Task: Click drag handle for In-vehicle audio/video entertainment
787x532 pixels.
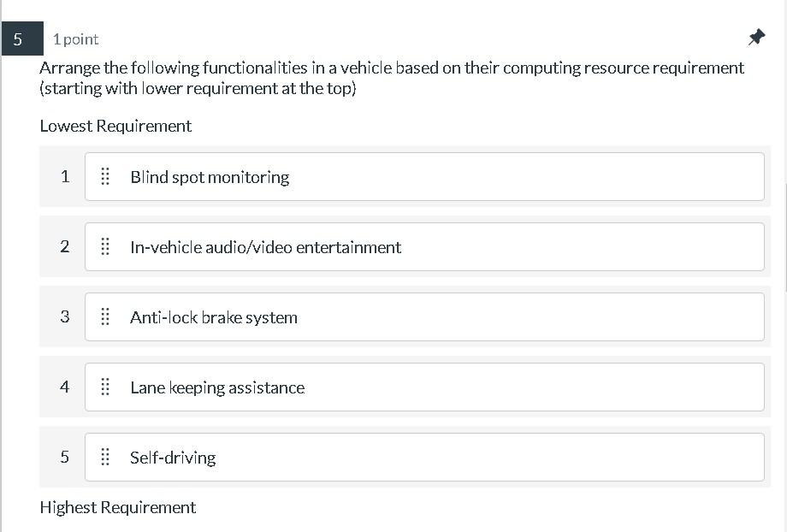Action: pos(106,247)
